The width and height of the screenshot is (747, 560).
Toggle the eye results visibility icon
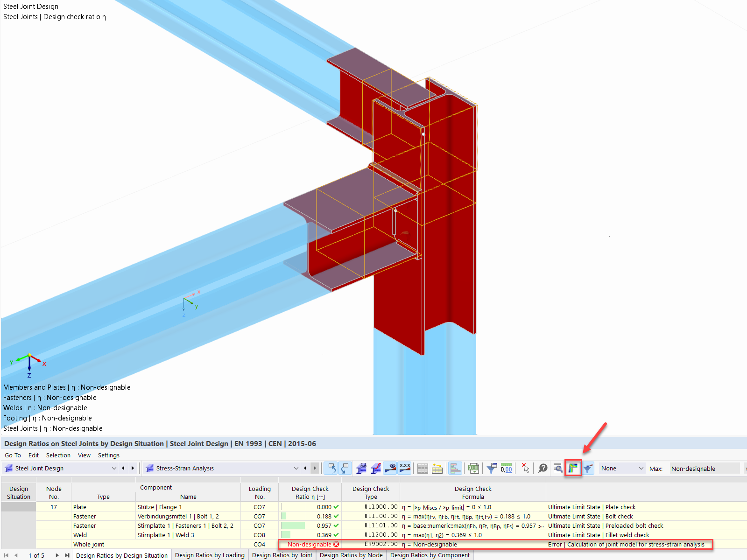coord(390,468)
